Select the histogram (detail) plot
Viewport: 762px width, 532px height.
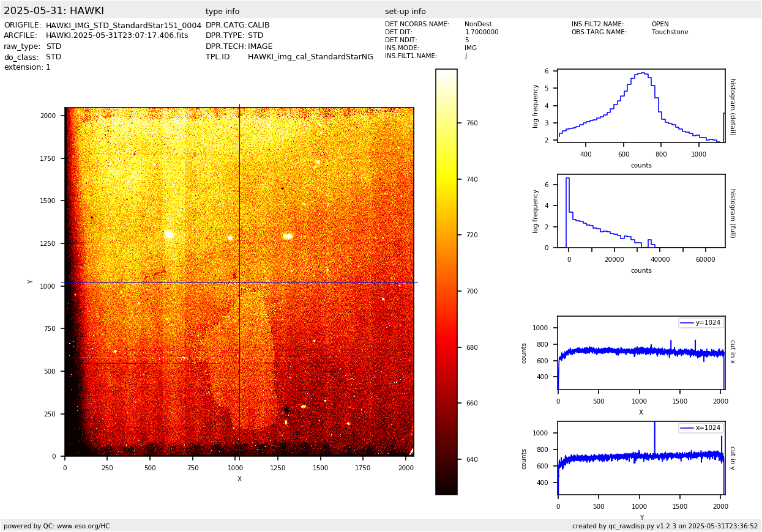641,106
